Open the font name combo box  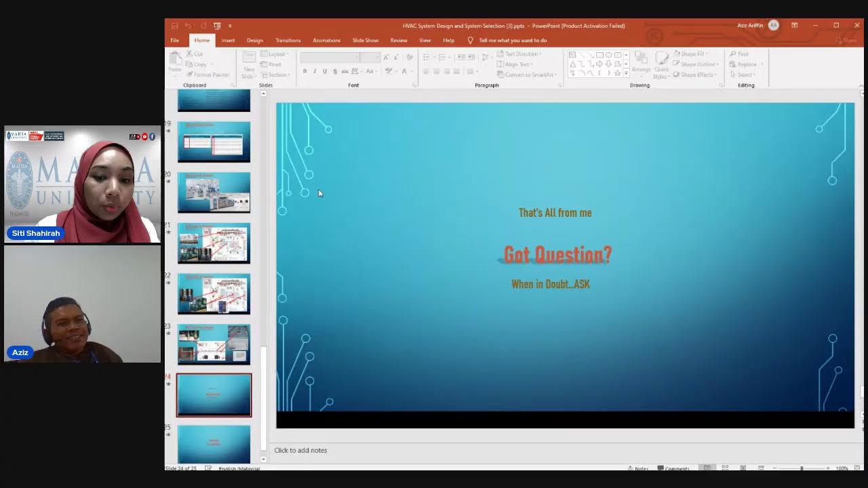(x=330, y=58)
